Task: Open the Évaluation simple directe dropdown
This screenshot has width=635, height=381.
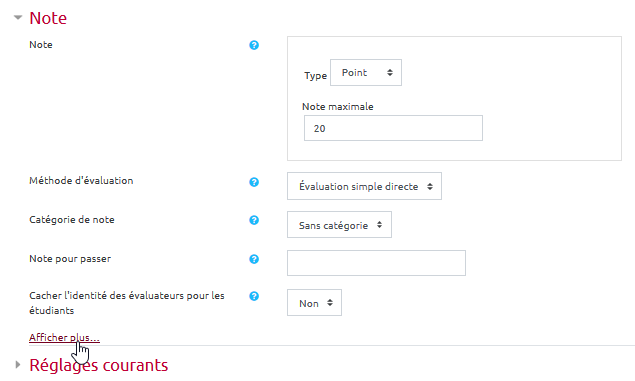Action: point(364,186)
